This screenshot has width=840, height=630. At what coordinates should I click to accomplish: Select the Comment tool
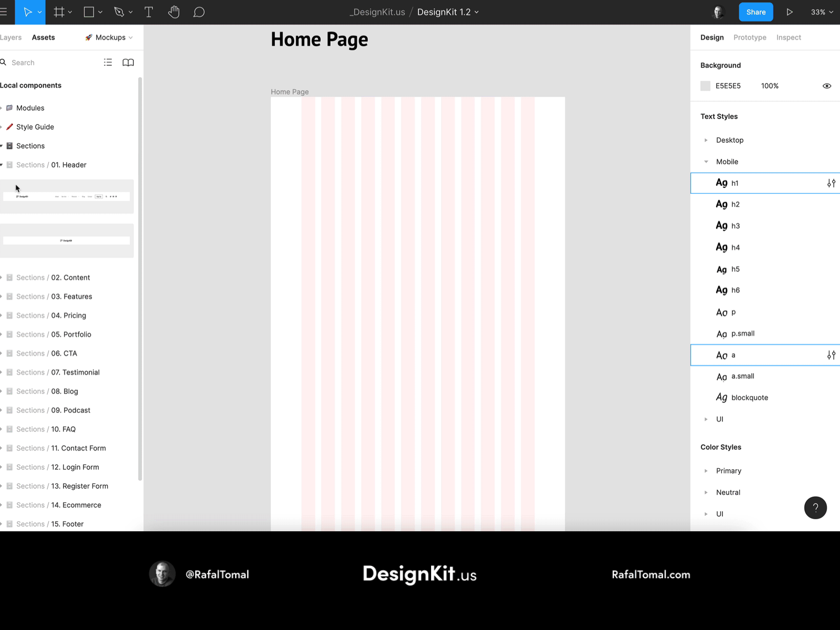pos(198,12)
